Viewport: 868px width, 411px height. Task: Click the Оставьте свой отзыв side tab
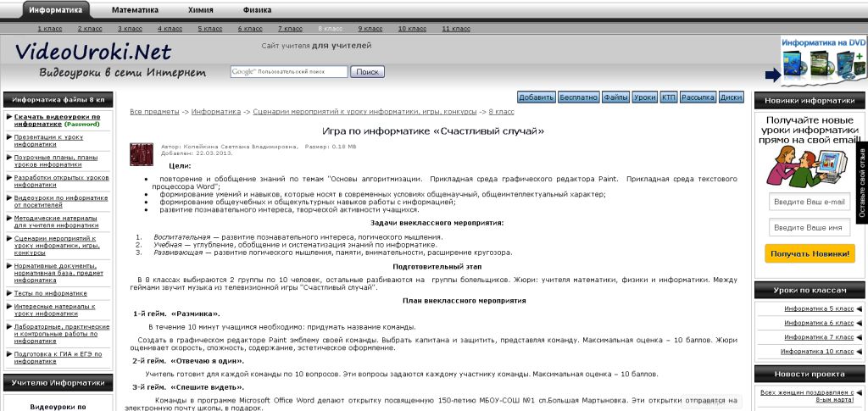862,184
